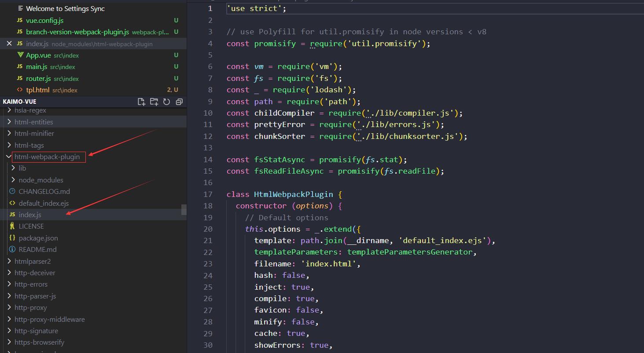644x353 pixels.
Task: Open vue.config.js in open editors
Action: (x=45, y=20)
